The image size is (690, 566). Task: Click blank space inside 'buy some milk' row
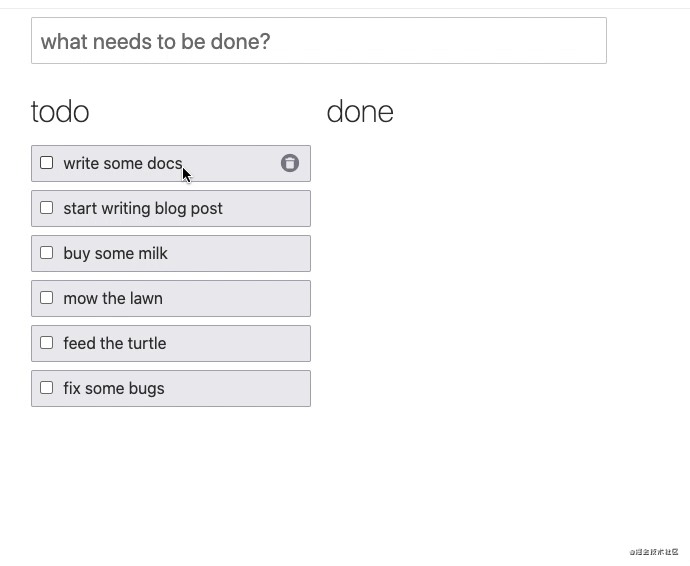pos(240,253)
